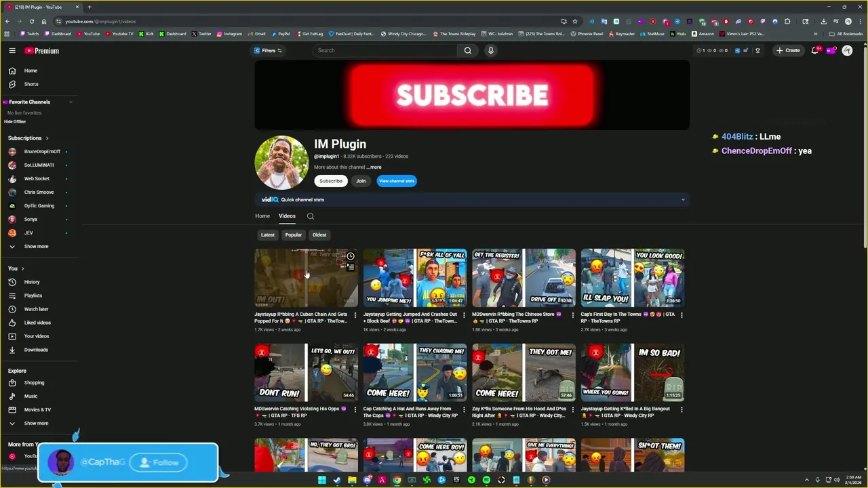The width and height of the screenshot is (868, 488).
Task: Open MDSwervin Catching Violating His Opps title
Action: pos(300,412)
